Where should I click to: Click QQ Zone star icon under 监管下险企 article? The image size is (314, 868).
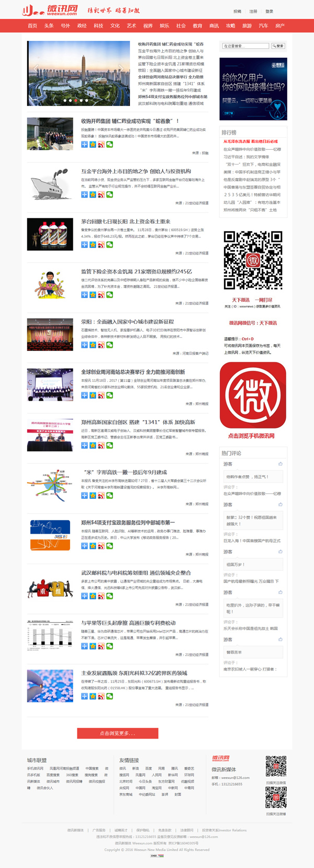93,295
